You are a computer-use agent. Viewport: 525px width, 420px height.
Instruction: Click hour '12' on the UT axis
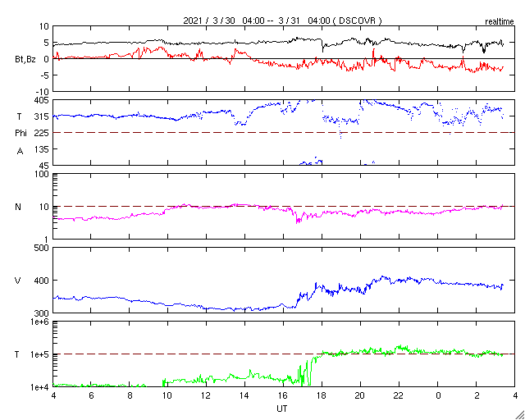point(206,395)
